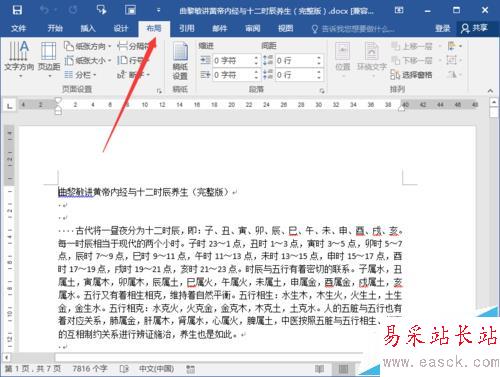Switch to the 插入 (Insert) tab
Viewport: 500px width, 377px height.
88,28
